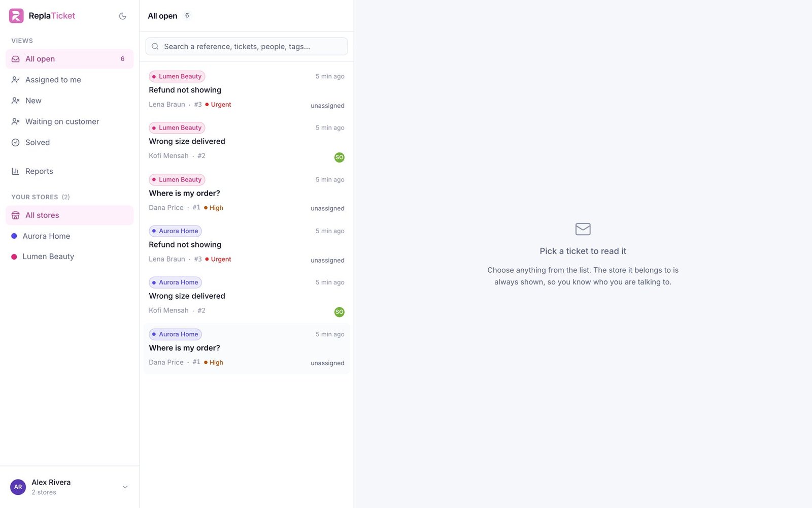Click Lumen Beauty tag on Refund ticket
Image resolution: width=812 pixels, height=508 pixels.
pos(177,76)
